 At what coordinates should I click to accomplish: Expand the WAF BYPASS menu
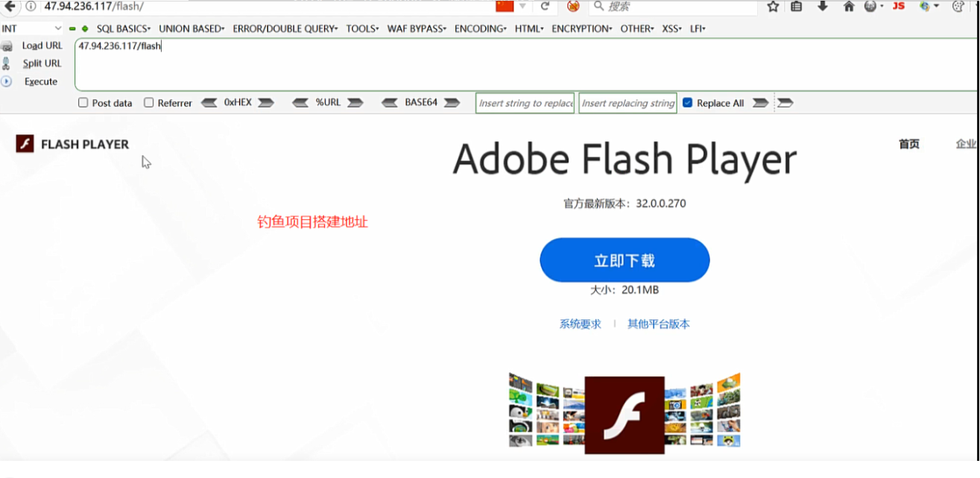click(417, 28)
